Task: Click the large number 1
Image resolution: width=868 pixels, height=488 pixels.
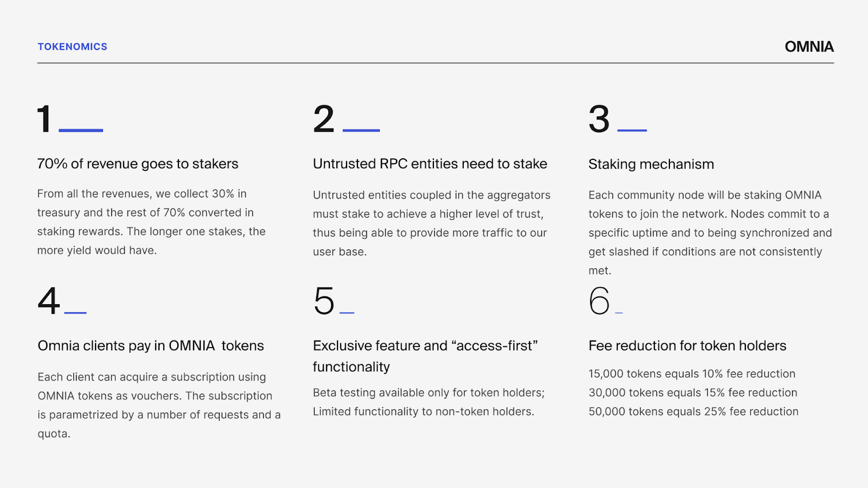Action: pyautogui.click(x=44, y=119)
